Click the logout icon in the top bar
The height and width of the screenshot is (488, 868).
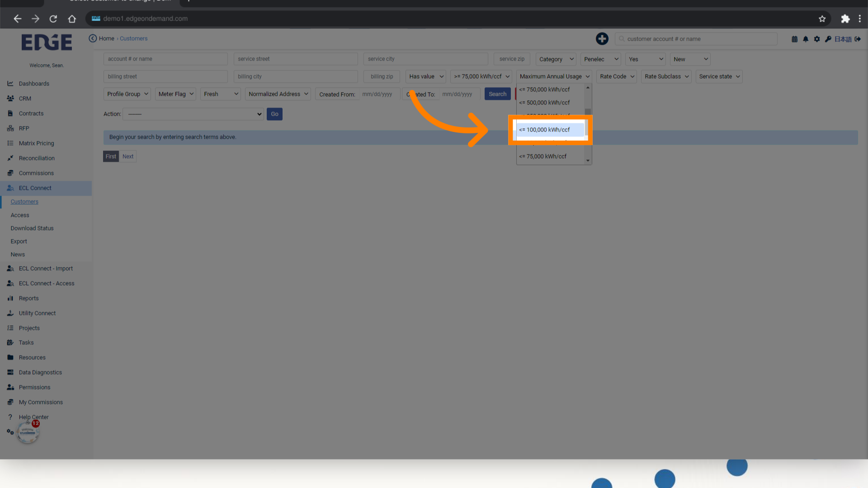tap(858, 39)
